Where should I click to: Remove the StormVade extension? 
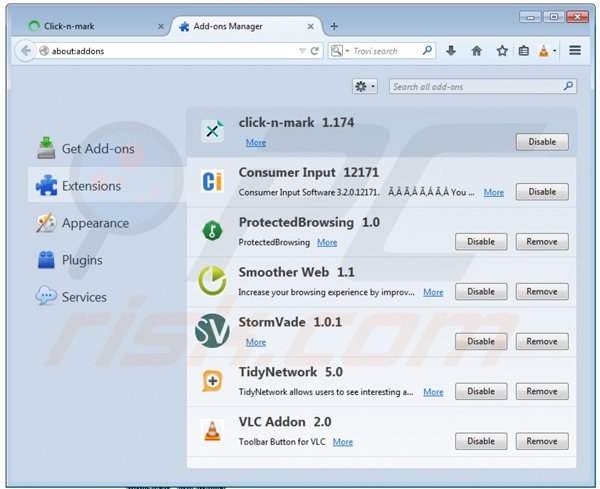[x=542, y=341]
